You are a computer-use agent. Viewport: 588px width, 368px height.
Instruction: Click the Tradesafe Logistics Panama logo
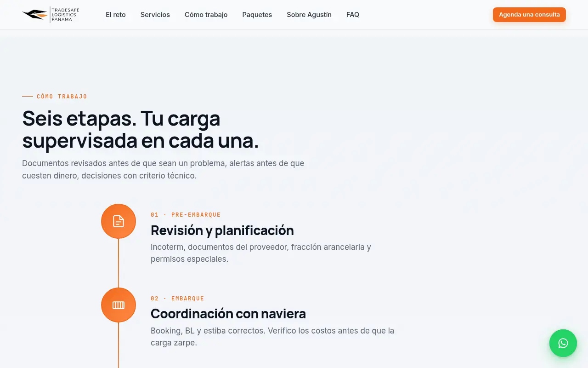click(x=51, y=15)
